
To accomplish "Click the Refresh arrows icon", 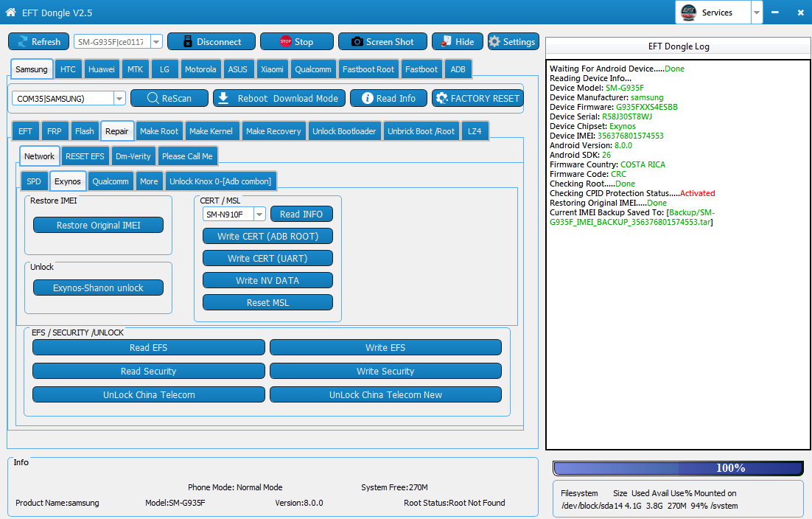I will click(23, 42).
